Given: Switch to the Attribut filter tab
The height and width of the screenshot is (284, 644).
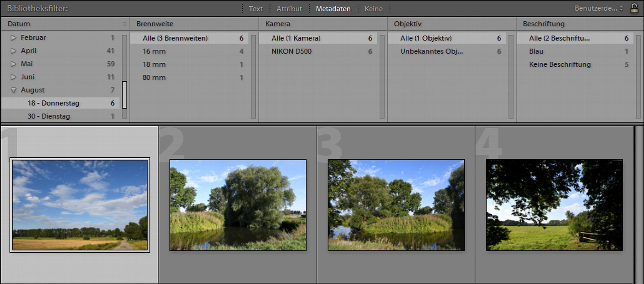Looking at the screenshot, I should tap(289, 9).
